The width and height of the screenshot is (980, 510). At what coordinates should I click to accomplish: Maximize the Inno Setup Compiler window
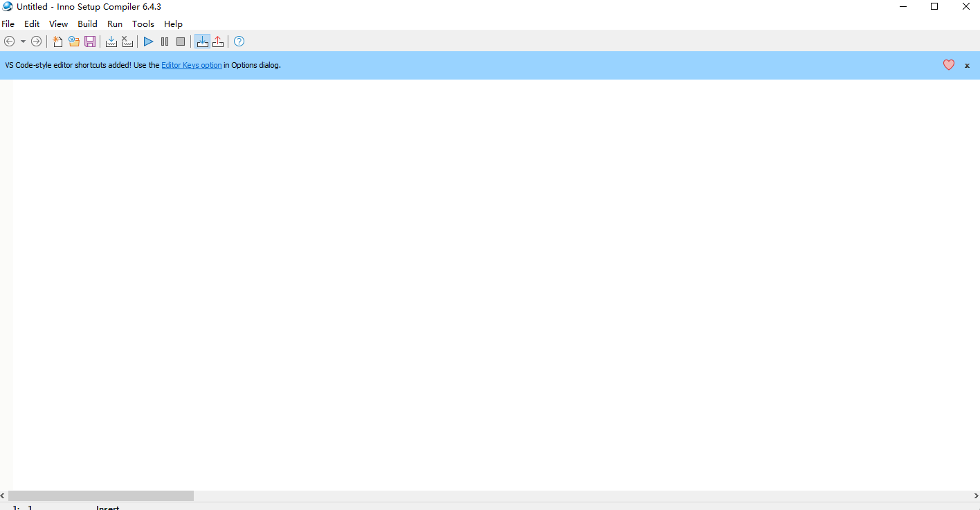[934, 7]
